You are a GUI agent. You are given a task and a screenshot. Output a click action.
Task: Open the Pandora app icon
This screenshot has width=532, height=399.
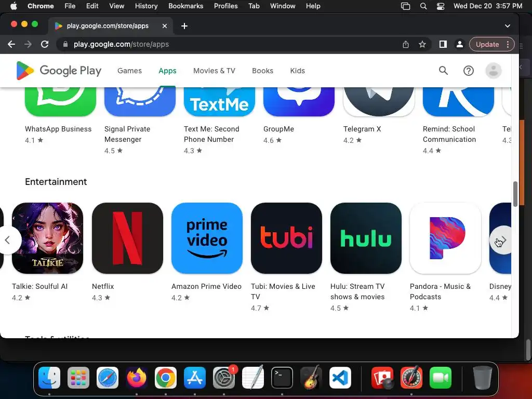[445, 238]
